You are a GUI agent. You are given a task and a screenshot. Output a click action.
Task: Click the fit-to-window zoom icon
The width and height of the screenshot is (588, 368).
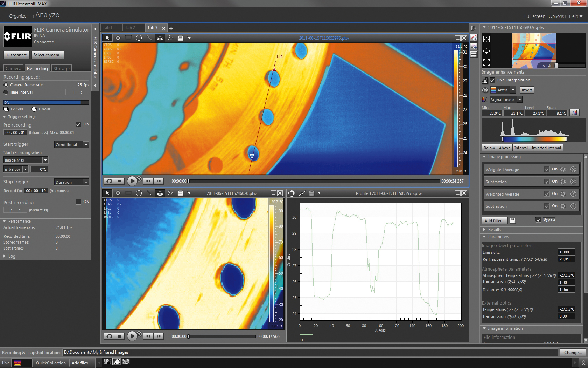tap(486, 62)
